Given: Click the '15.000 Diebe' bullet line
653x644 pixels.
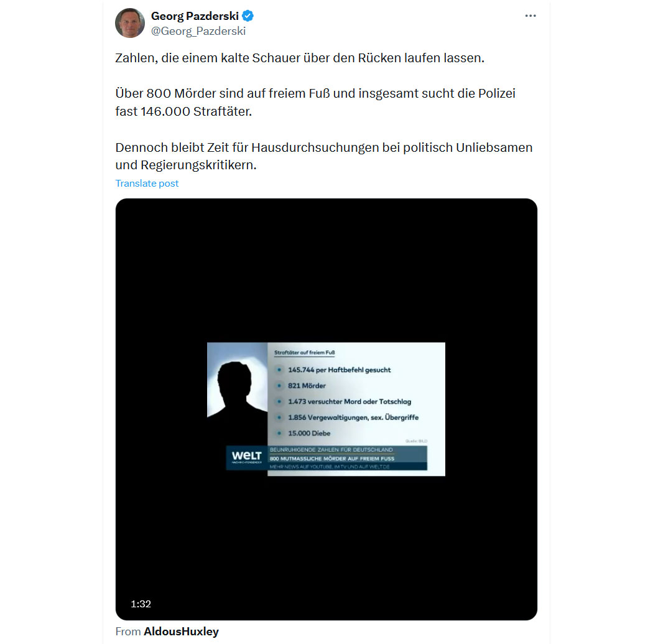Looking at the screenshot, I should [309, 433].
